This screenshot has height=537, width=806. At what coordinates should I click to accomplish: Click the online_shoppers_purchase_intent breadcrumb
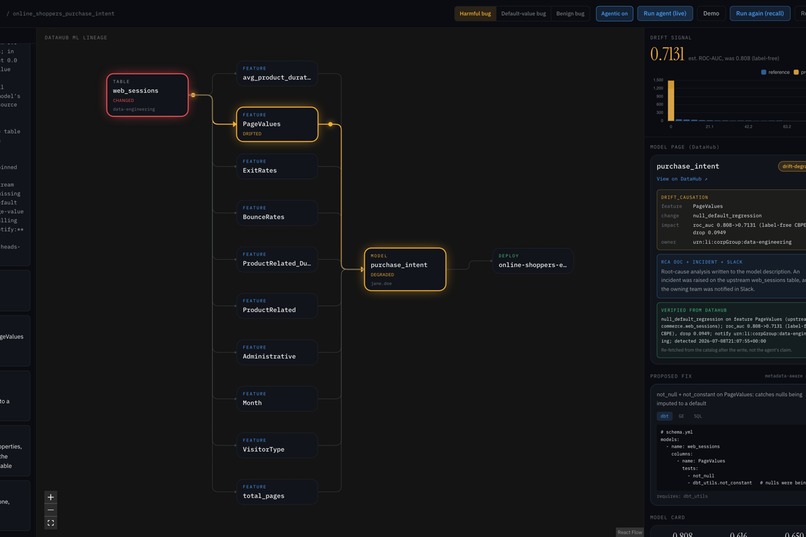point(64,14)
